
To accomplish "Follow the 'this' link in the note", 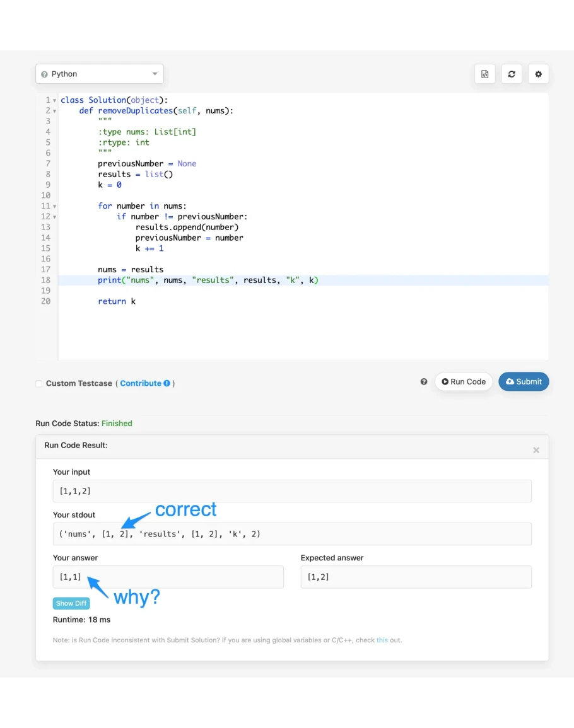I will pyautogui.click(x=382, y=640).
